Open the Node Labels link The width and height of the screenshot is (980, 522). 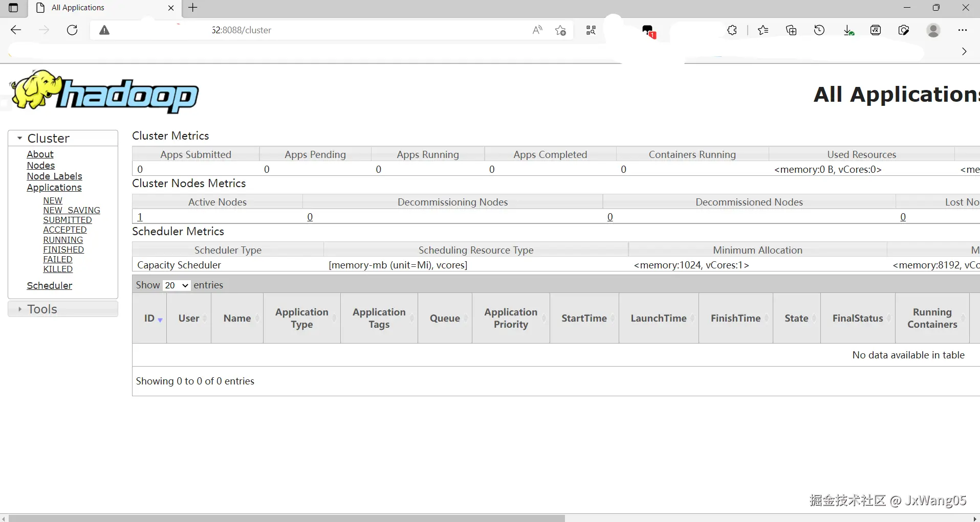(x=54, y=176)
